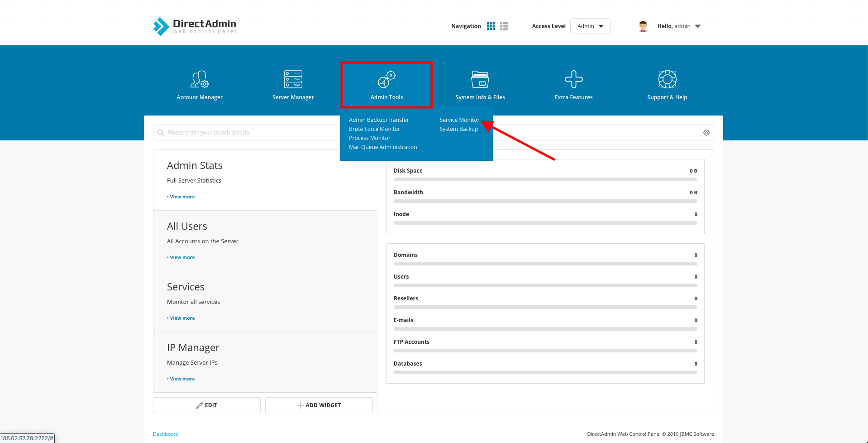Screen dimensions: 868x443
Task: Open the Server Manager icon
Action: [293, 80]
